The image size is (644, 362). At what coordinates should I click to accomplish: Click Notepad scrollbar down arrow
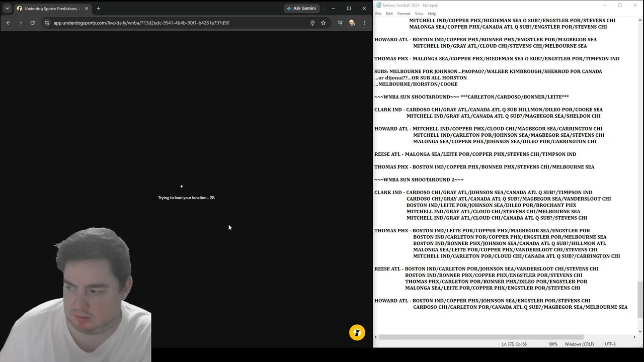tap(640, 331)
